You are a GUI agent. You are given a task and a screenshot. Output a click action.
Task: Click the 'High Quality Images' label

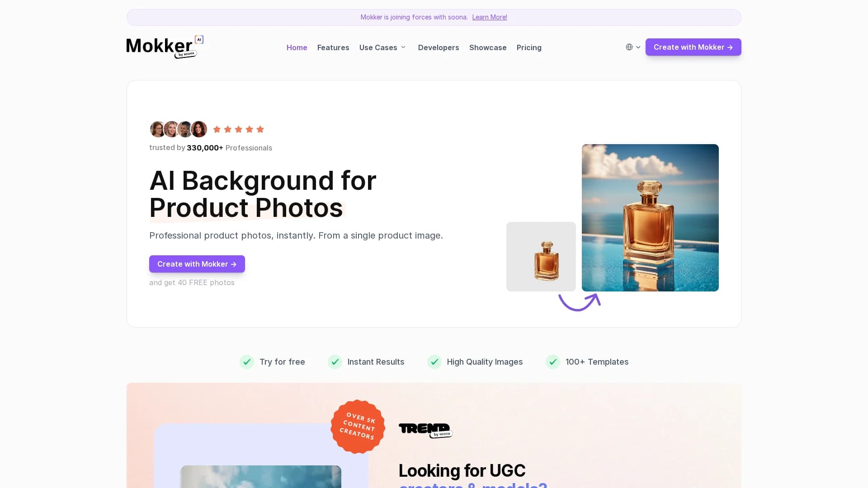click(x=485, y=362)
